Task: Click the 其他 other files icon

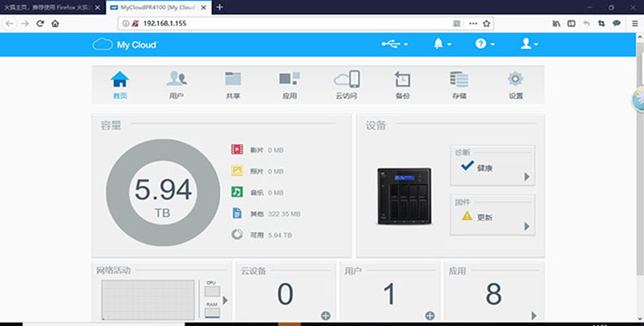Action: (237, 213)
